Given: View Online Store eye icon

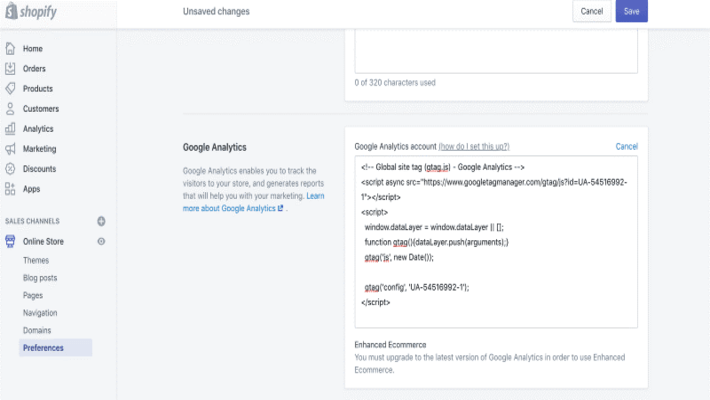Looking at the screenshot, I should (101, 241).
